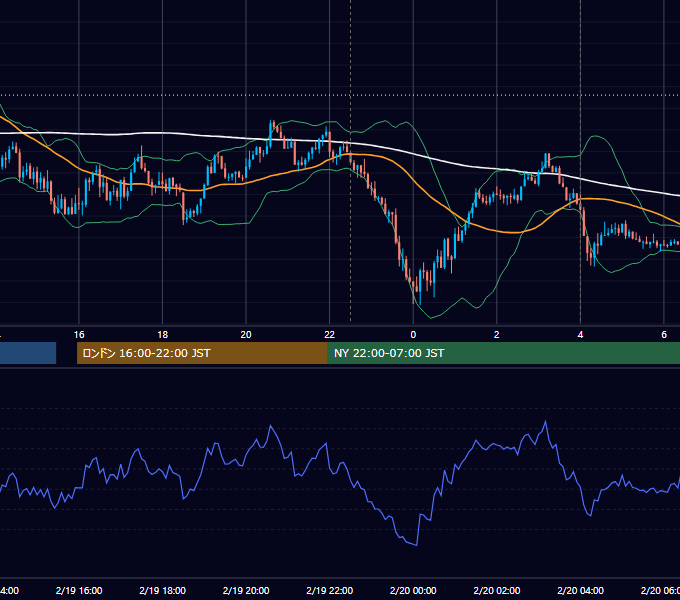Image resolution: width=680 pixels, height=600 pixels.
Task: Click the 6 hour label on the price chart axis
Action: click(x=664, y=335)
